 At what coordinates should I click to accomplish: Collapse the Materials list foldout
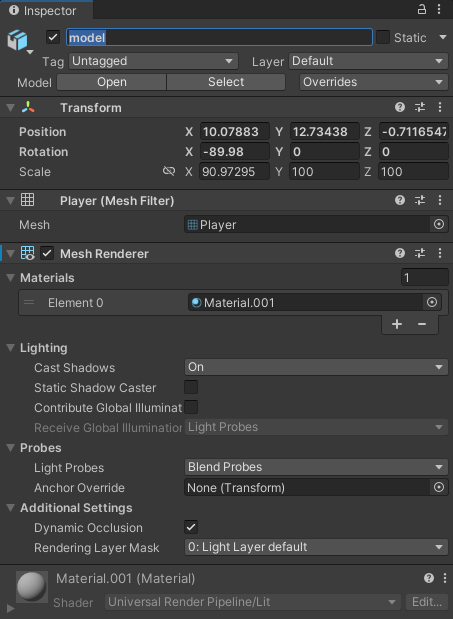pyautogui.click(x=11, y=278)
